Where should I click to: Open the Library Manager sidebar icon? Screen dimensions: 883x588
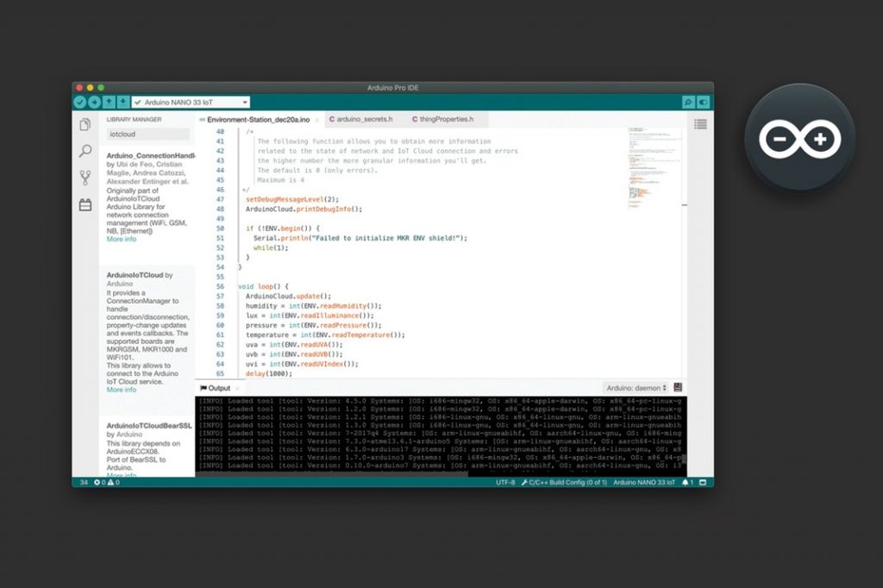(x=85, y=204)
